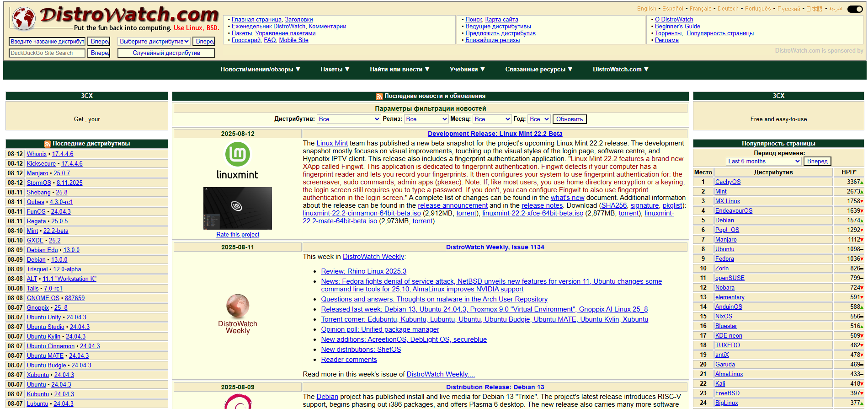
Task: Expand the 'DistroWatch.com' menu
Action: pyautogui.click(x=621, y=70)
